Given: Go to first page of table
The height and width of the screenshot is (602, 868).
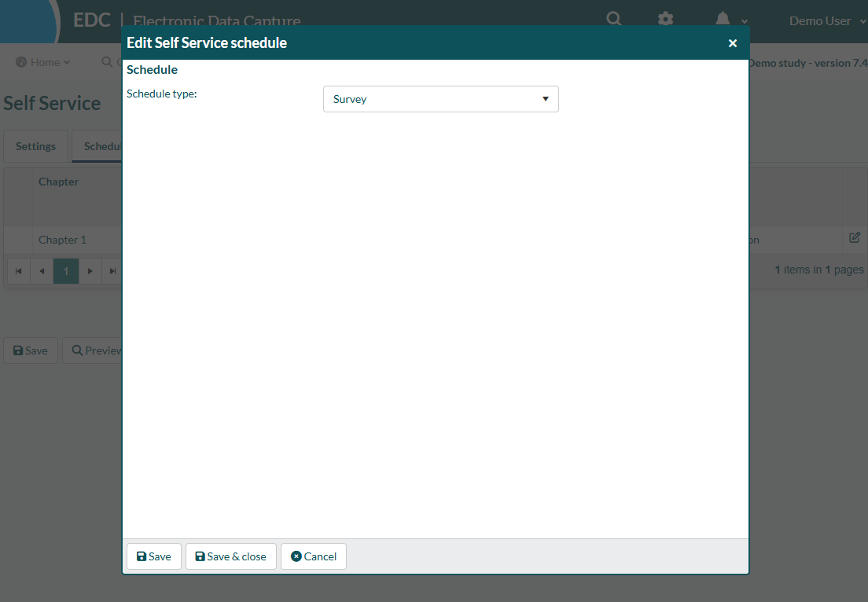Looking at the screenshot, I should [x=18, y=271].
